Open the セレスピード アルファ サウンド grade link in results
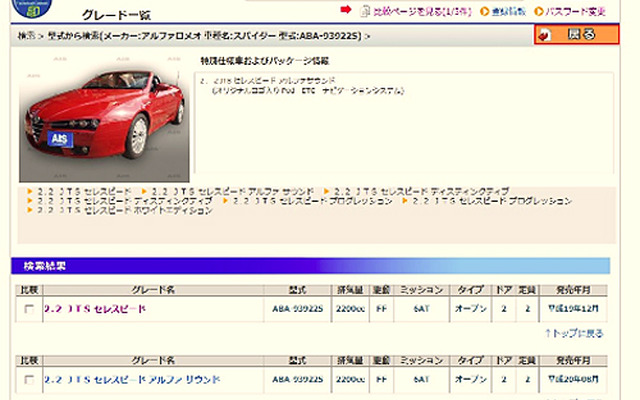640x400 pixels. pos(132,380)
